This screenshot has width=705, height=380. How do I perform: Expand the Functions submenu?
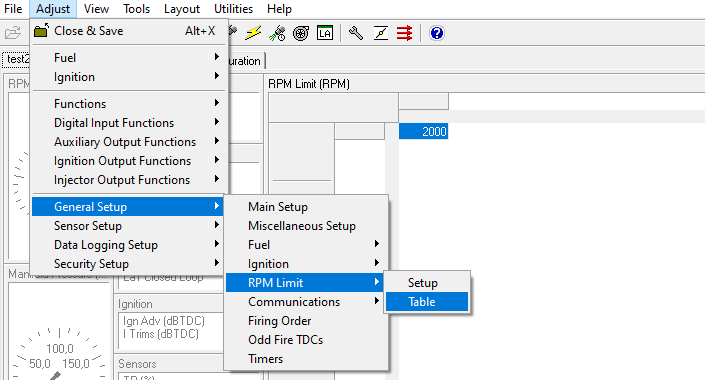[129, 103]
